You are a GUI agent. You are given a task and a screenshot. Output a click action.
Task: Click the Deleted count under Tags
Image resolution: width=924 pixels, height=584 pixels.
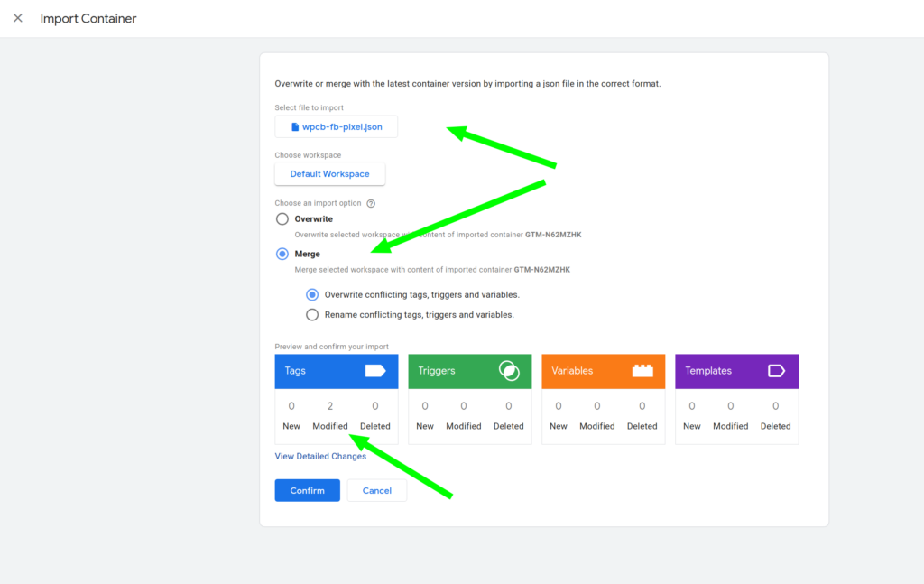click(x=375, y=406)
